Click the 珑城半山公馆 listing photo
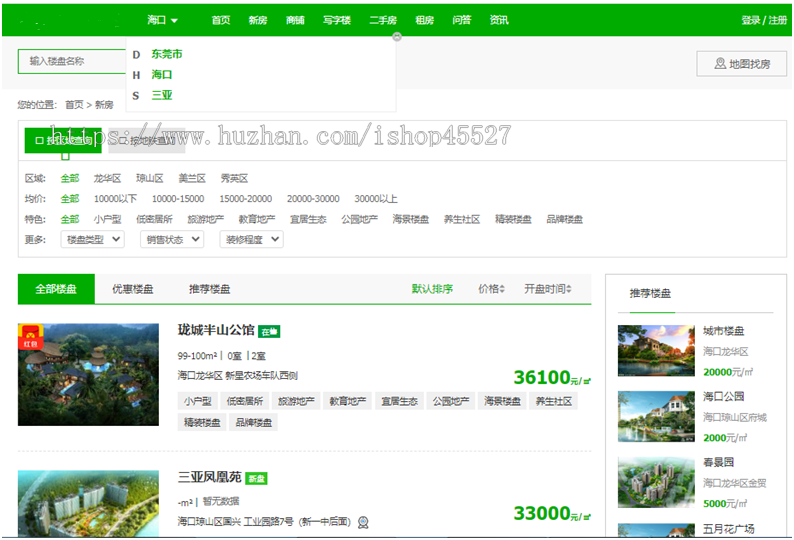This screenshot has width=794, height=540. click(89, 375)
